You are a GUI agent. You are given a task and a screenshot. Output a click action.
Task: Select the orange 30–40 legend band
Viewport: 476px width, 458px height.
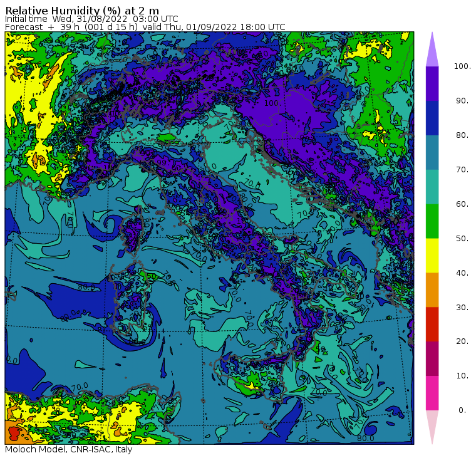click(x=432, y=289)
